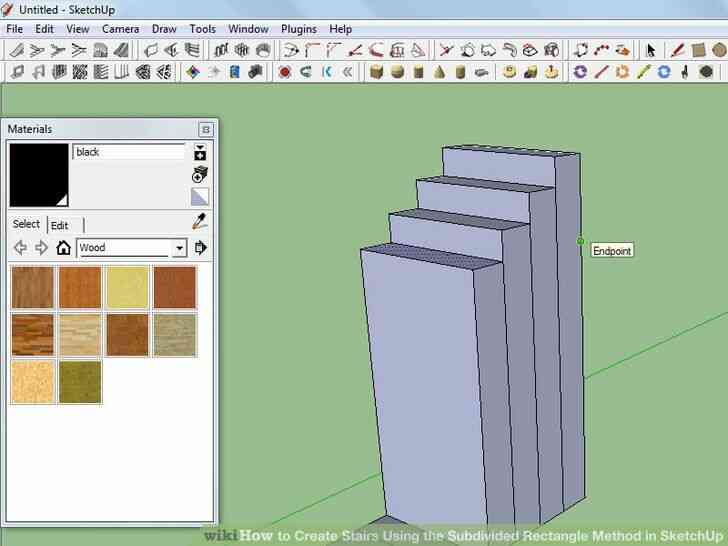Select the black arrow Select tool

click(x=650, y=50)
